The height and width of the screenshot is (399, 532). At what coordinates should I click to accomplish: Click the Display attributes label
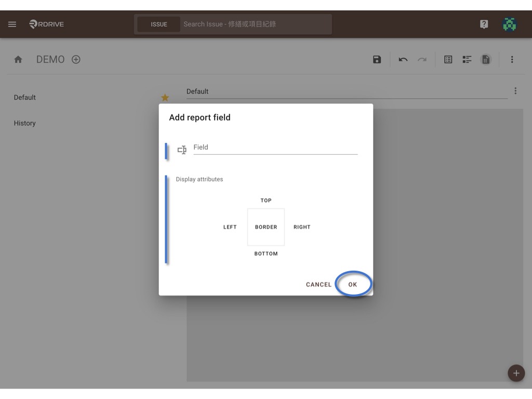[199, 179]
